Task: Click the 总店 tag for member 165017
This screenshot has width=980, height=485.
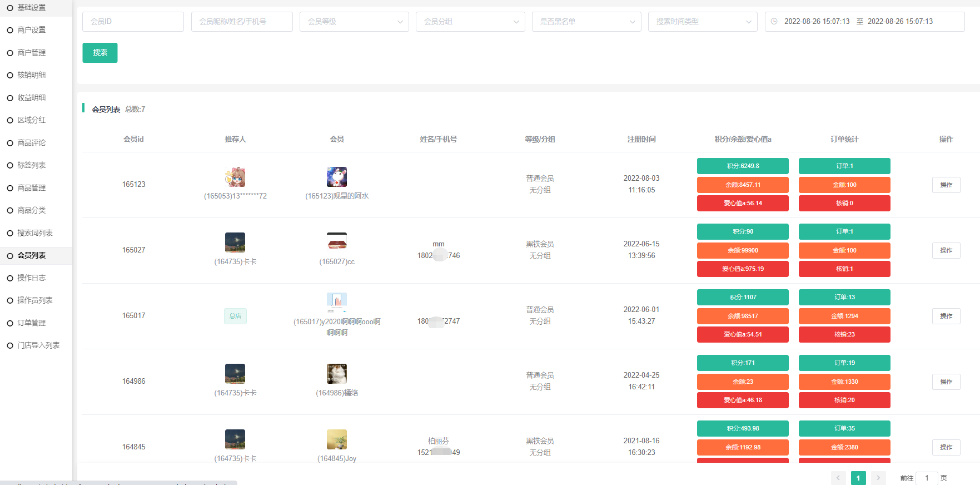Action: pyautogui.click(x=235, y=316)
